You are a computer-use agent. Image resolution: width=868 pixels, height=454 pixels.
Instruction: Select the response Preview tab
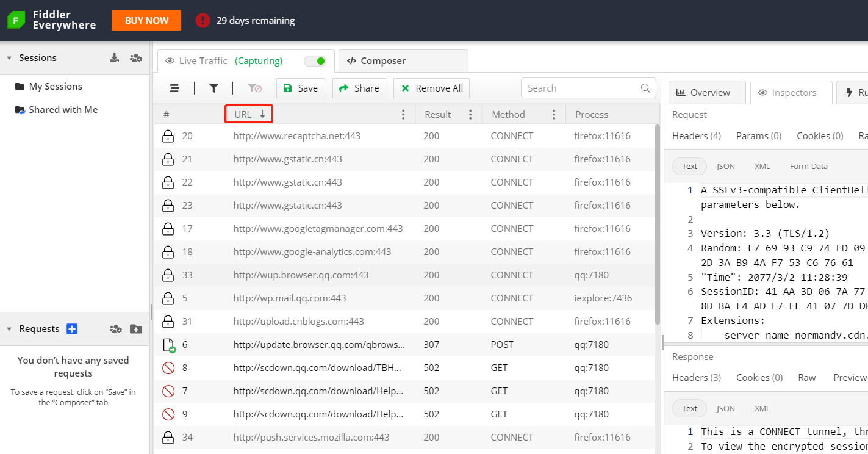850,378
